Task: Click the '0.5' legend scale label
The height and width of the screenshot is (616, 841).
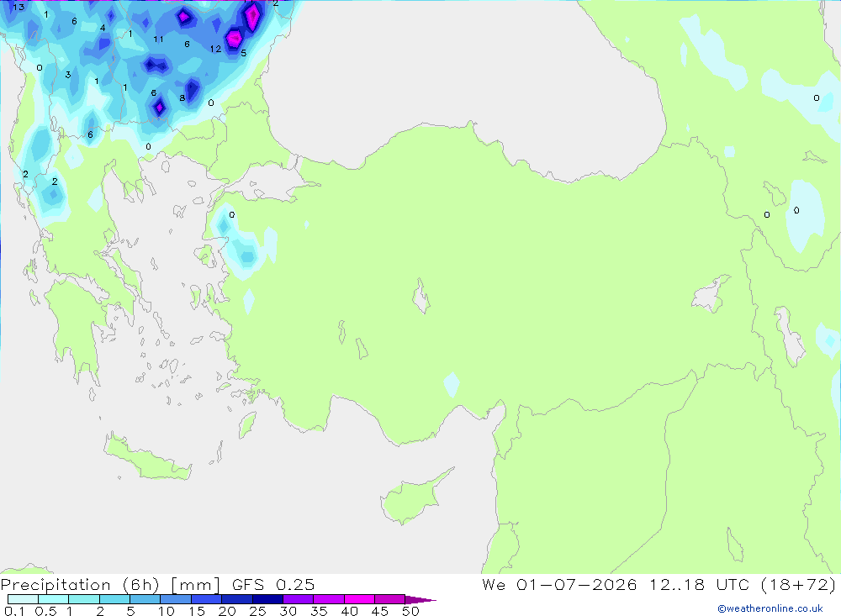Action: pos(45,611)
